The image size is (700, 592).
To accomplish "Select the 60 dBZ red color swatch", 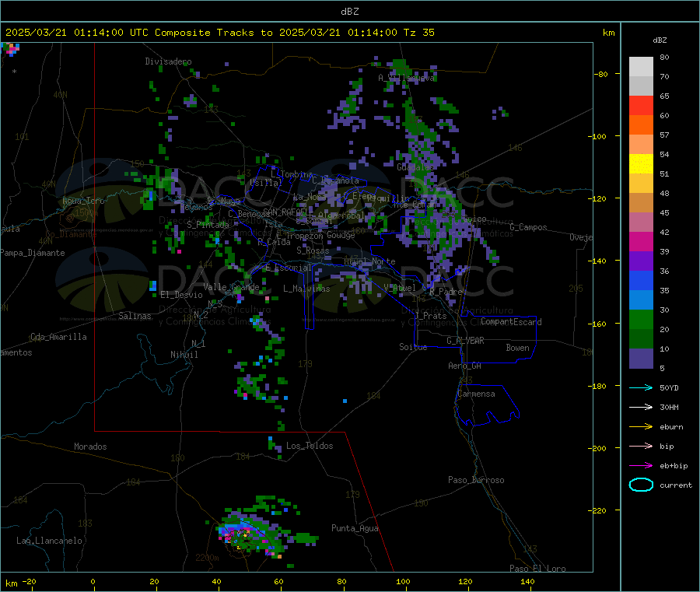I will coord(641,105).
